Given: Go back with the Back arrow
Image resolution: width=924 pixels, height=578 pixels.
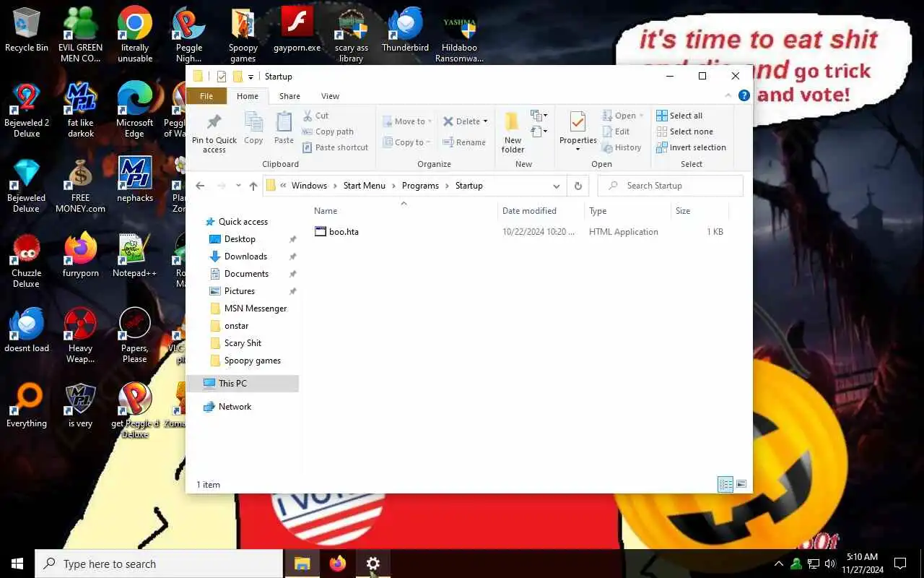Looking at the screenshot, I should (x=201, y=186).
